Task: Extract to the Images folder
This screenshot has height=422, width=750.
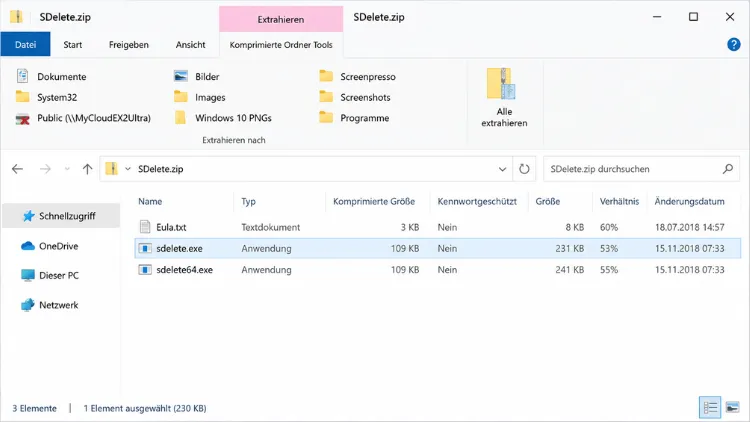Action: click(x=199, y=97)
